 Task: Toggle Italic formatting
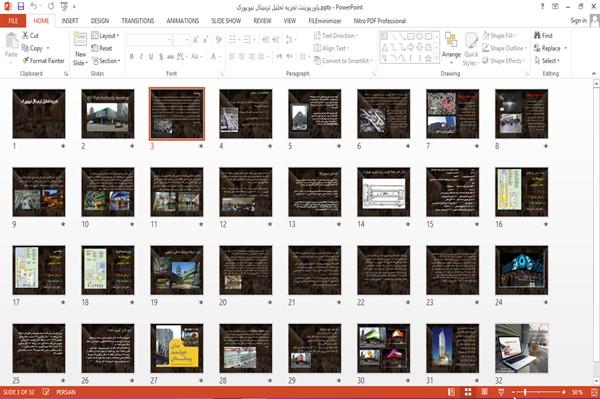point(141,57)
